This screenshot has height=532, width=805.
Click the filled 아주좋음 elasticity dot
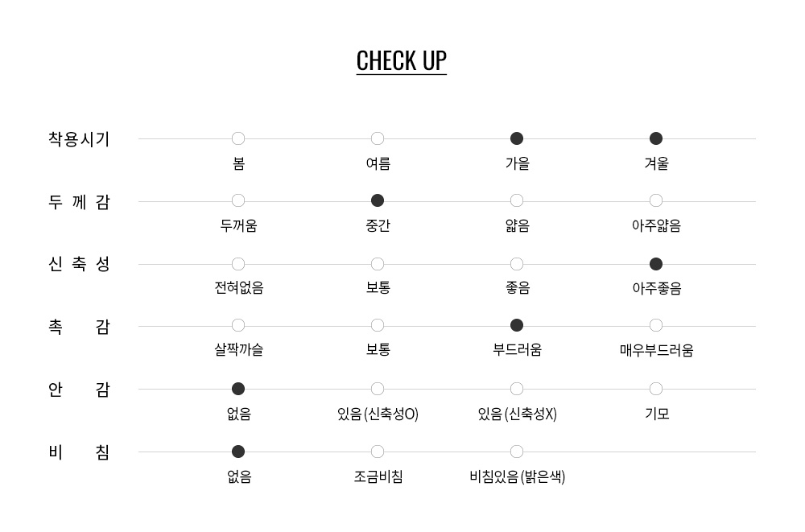click(x=656, y=264)
